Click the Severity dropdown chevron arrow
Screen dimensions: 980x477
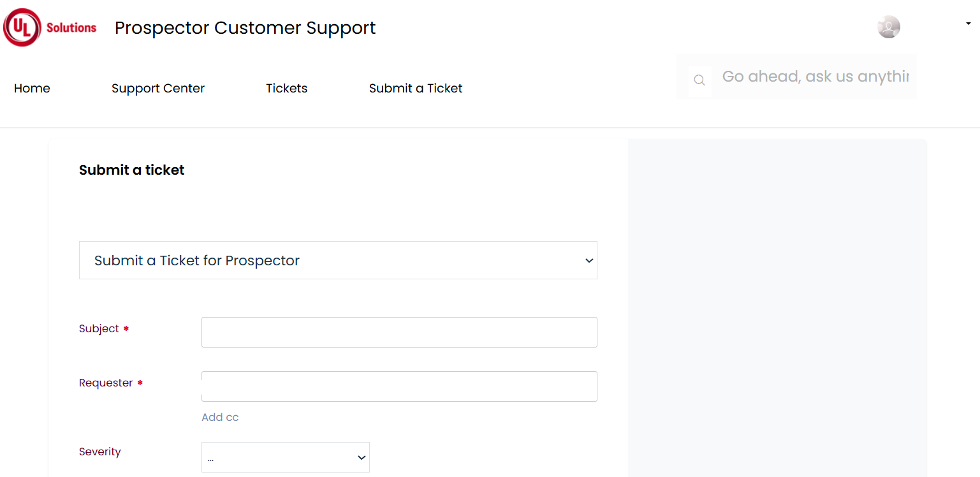[362, 458]
